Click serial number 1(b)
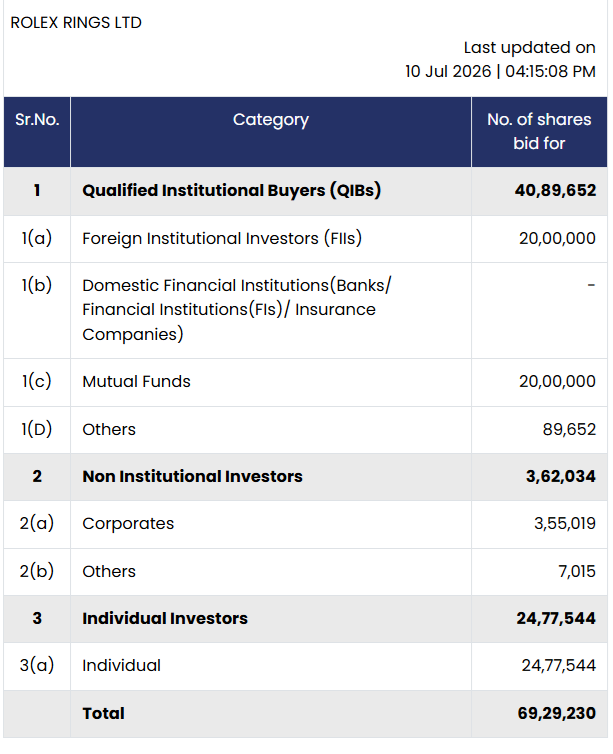This screenshot has height=754, width=613. tap(37, 285)
